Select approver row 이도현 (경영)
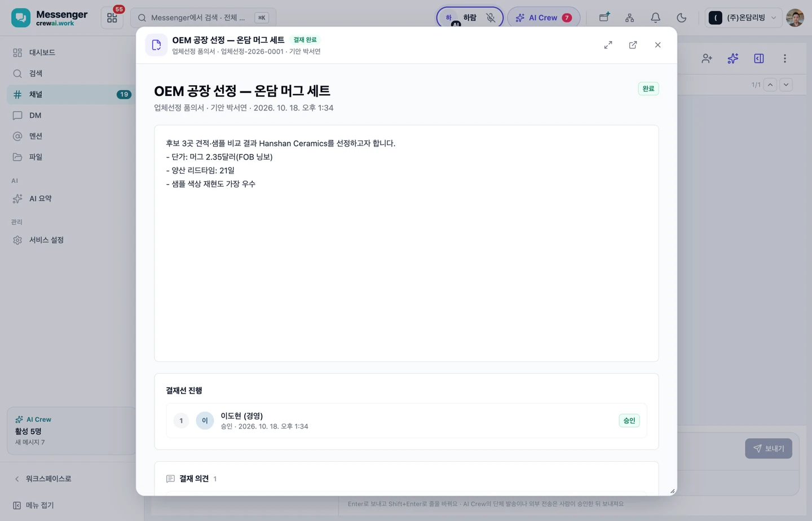The width and height of the screenshot is (812, 521). (407, 421)
